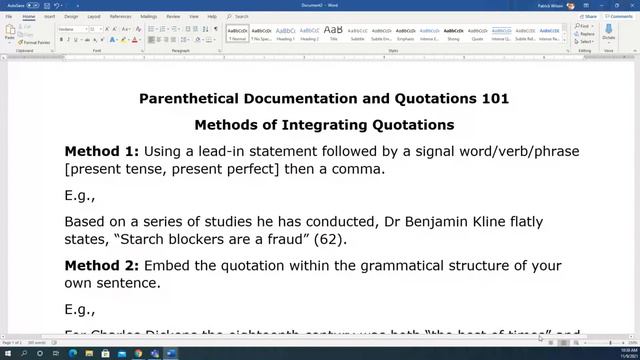Apply the Heading 1 style
640x360 pixels.
tap(285, 33)
